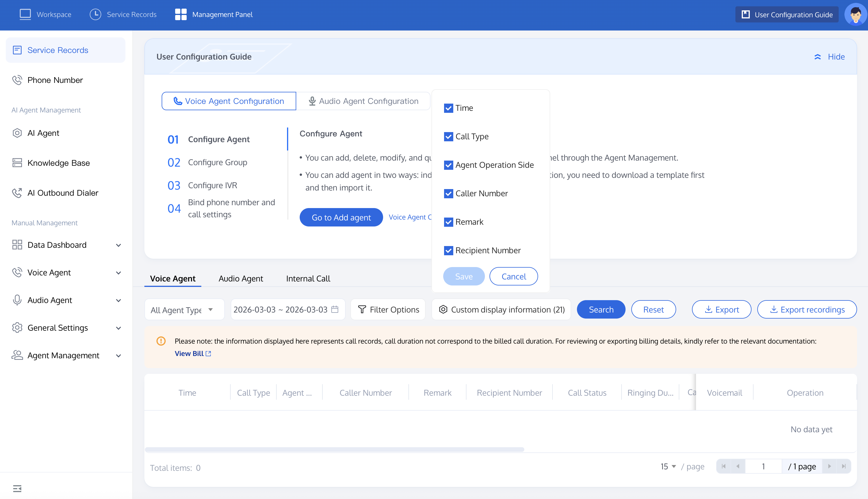868x499 pixels.
Task: Open Custom display information settings
Action: coord(501,309)
